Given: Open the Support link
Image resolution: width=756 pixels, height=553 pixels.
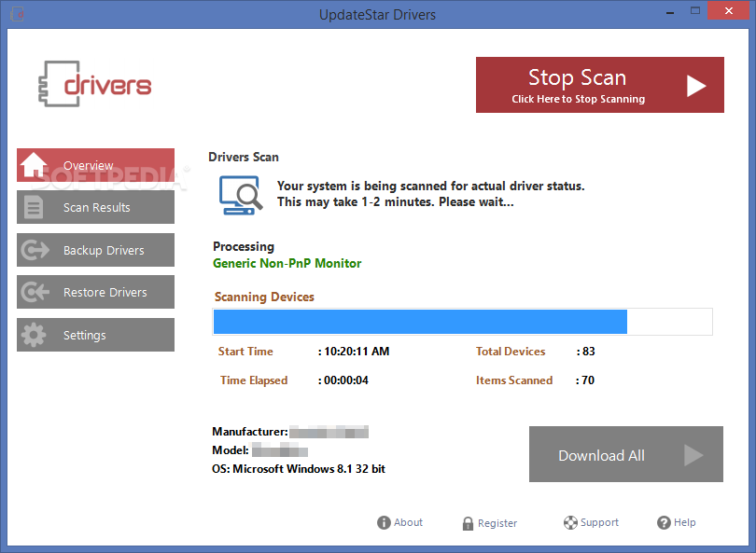Looking at the screenshot, I should click(599, 522).
